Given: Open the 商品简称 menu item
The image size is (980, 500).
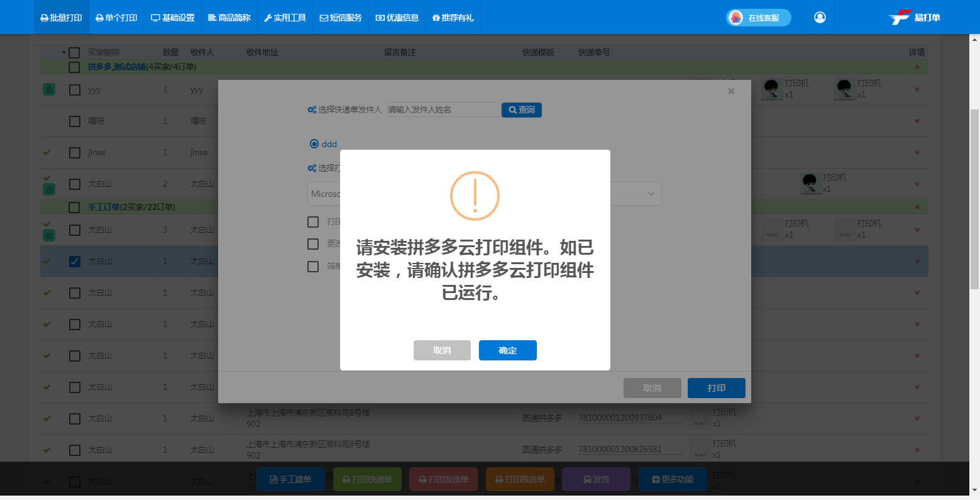Looking at the screenshot, I should click(x=229, y=18).
